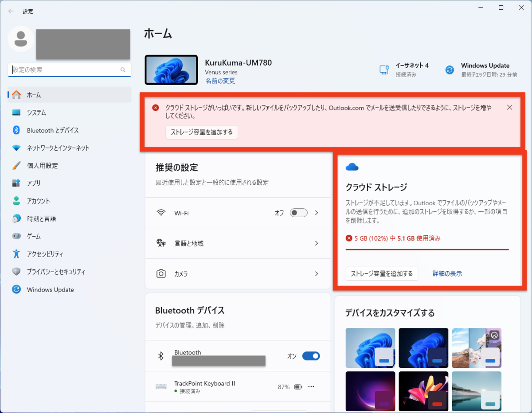532x413 pixels.
Task: Click the カメラ camera icon
Action: [x=161, y=274]
